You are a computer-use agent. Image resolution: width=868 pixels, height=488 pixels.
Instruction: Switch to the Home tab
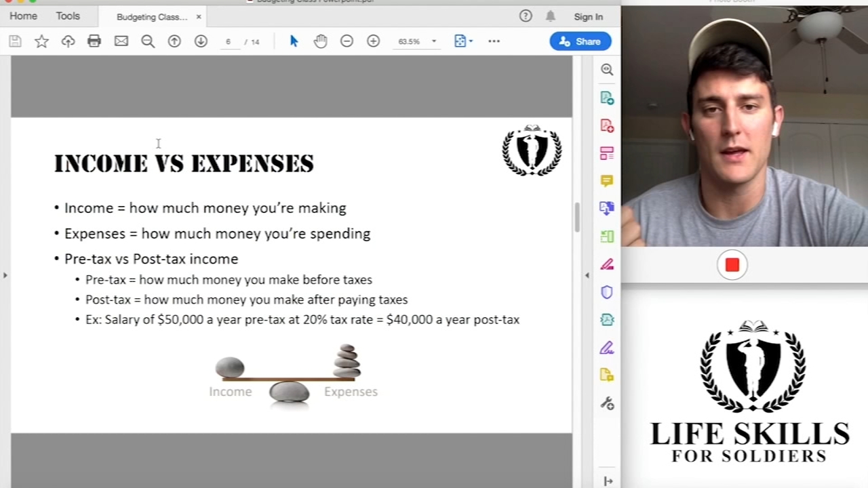pos(23,16)
